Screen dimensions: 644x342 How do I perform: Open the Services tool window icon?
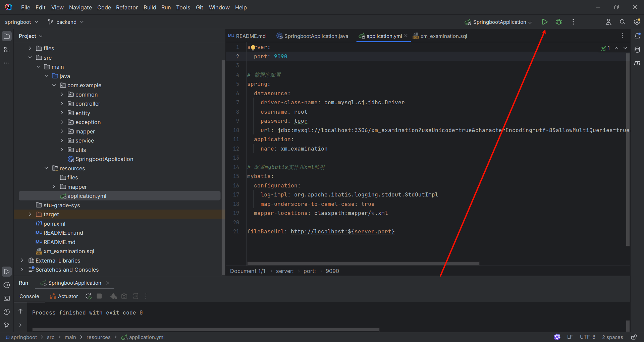pyautogui.click(x=7, y=285)
